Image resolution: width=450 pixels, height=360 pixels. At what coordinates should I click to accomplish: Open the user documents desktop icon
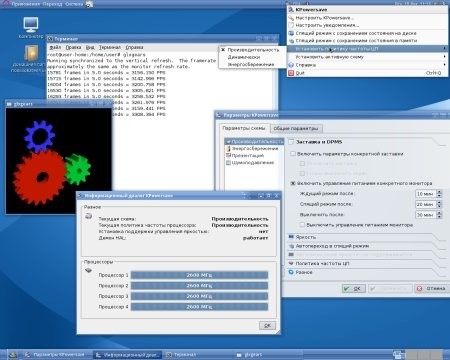[31, 53]
